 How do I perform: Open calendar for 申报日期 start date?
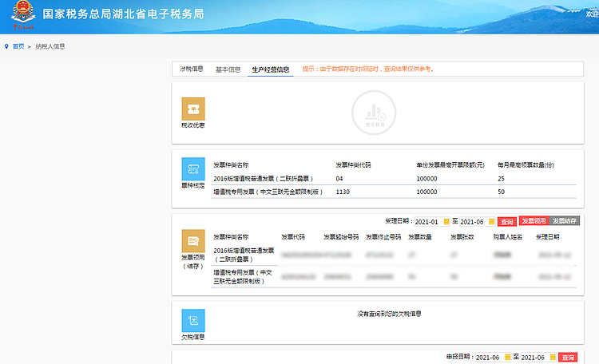coord(507,357)
